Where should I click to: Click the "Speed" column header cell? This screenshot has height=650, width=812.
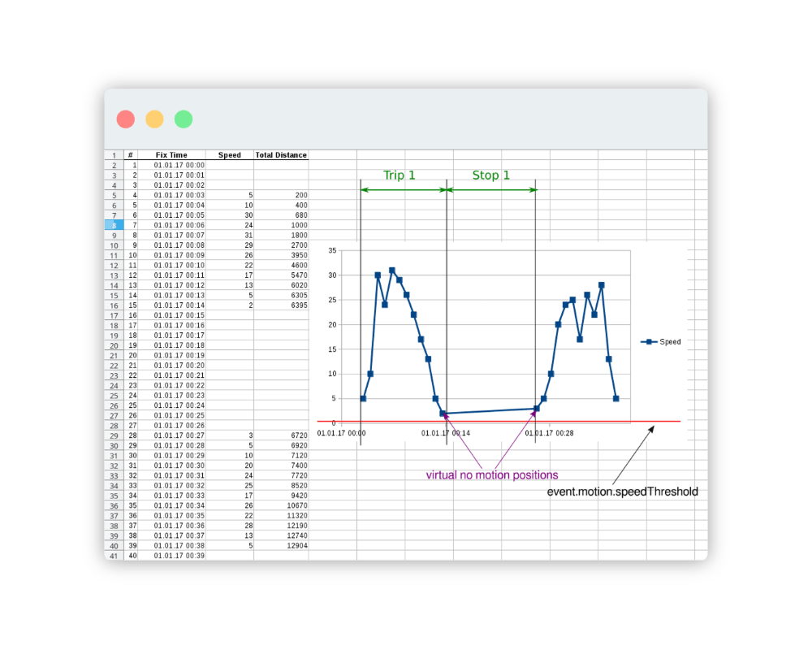coord(229,155)
